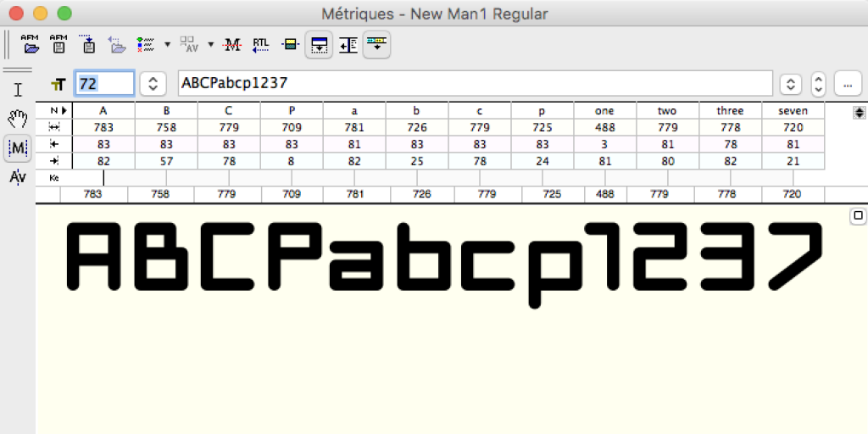Select the Hand pan tool
This screenshot has height=434, width=868.
(18, 119)
